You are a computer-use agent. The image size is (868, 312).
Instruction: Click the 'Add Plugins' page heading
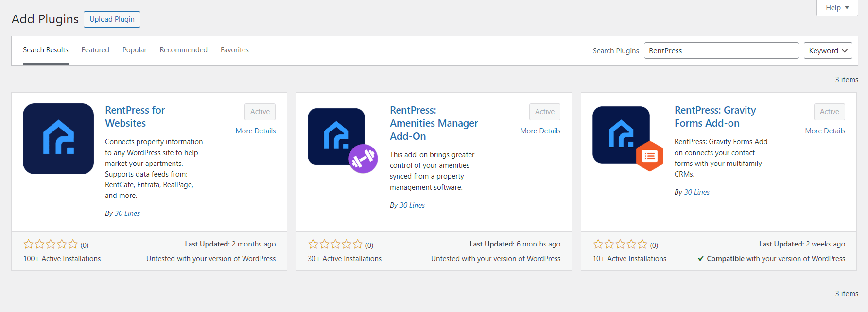[x=45, y=19]
